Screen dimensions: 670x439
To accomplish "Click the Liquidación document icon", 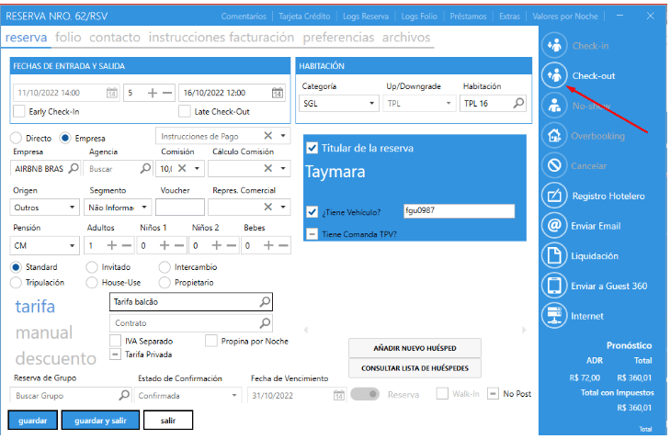I will coord(553,256).
